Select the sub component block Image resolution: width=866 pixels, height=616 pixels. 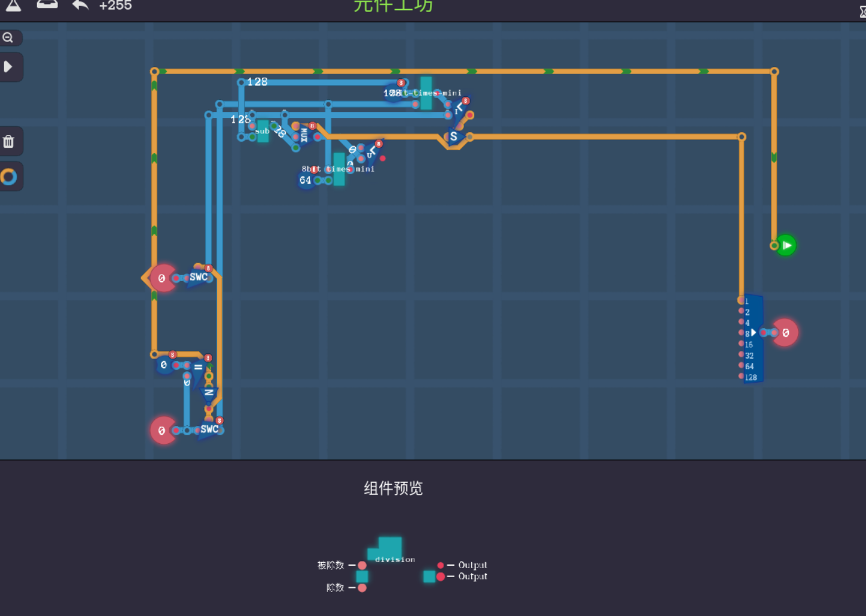coord(263,131)
